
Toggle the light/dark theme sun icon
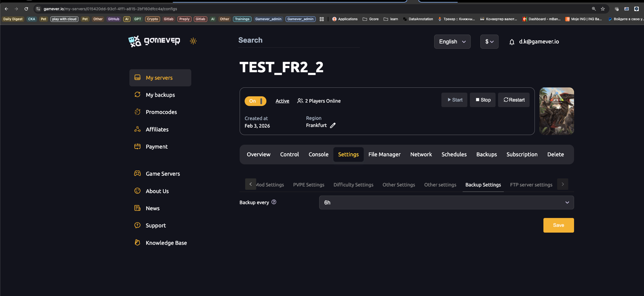pos(193,41)
